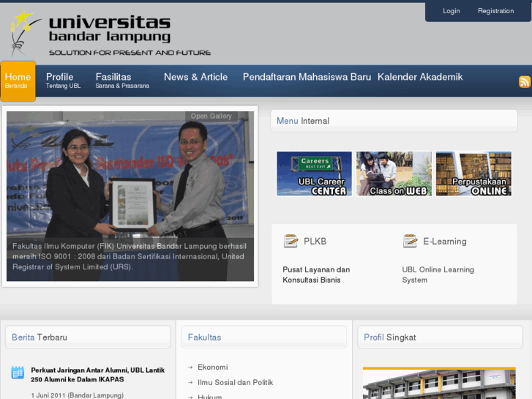The width and height of the screenshot is (532, 399).
Task: Click the 'UBL Online Learning System' text
Action: tap(438, 275)
